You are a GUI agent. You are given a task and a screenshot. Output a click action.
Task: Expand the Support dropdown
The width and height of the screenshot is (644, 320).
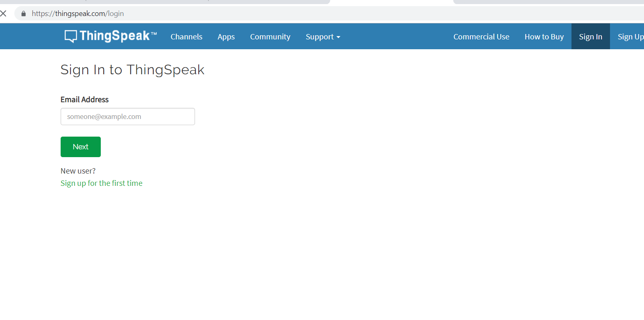323,37
